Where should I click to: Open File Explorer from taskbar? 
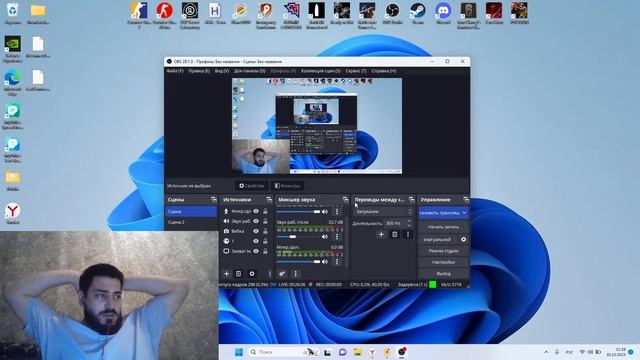point(358,352)
